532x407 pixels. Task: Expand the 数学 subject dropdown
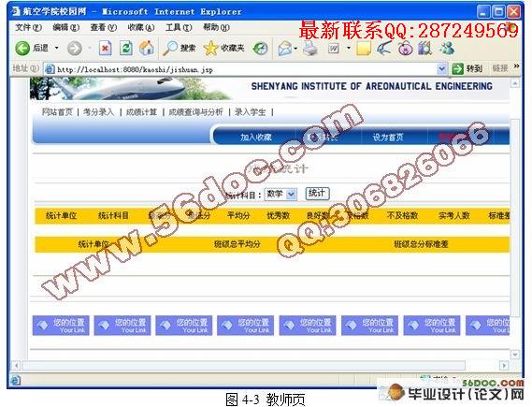click(291, 195)
